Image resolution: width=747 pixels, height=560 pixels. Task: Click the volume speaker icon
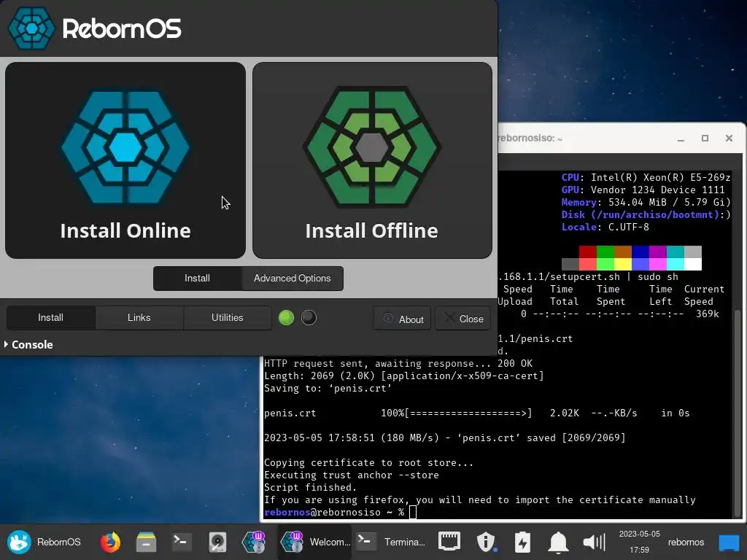click(x=594, y=542)
